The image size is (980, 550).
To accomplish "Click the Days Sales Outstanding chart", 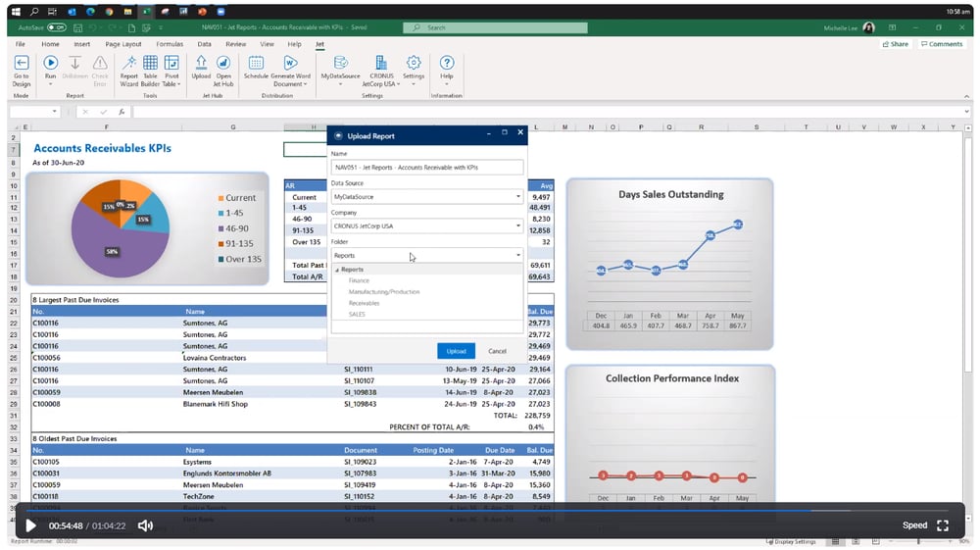I will [x=669, y=264].
